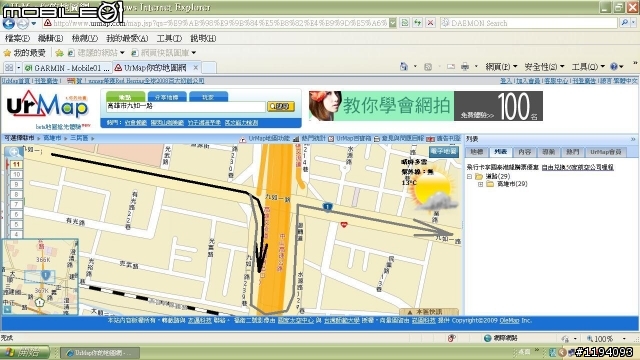Open the tab list dropdown arrow
The width and height of the screenshot is (640, 360).
click(x=18, y=67)
